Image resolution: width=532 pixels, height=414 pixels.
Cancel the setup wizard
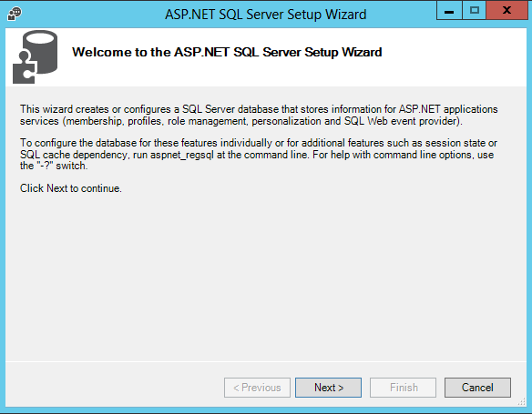pyautogui.click(x=477, y=388)
